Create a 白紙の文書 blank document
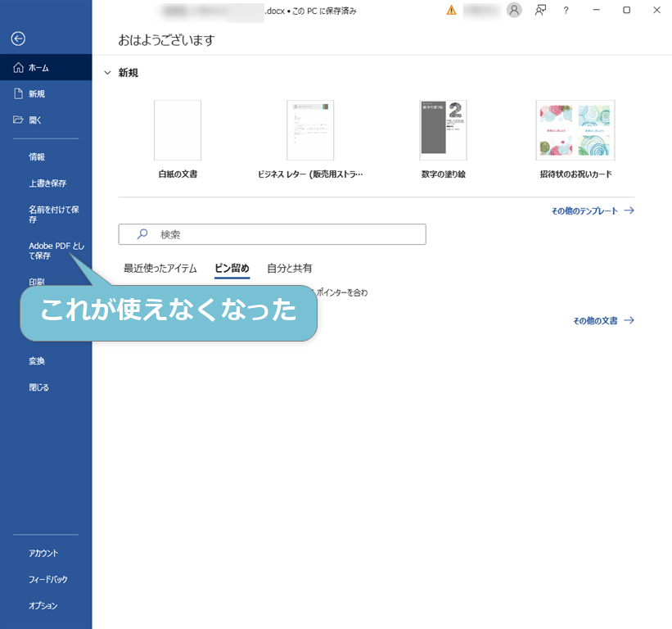The height and width of the screenshot is (629, 672). click(178, 139)
